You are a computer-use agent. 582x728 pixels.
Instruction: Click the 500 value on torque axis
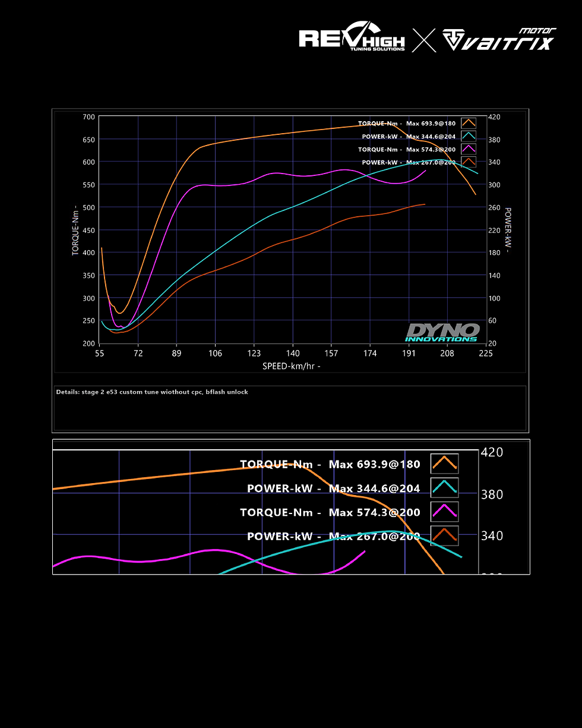pyautogui.click(x=88, y=207)
